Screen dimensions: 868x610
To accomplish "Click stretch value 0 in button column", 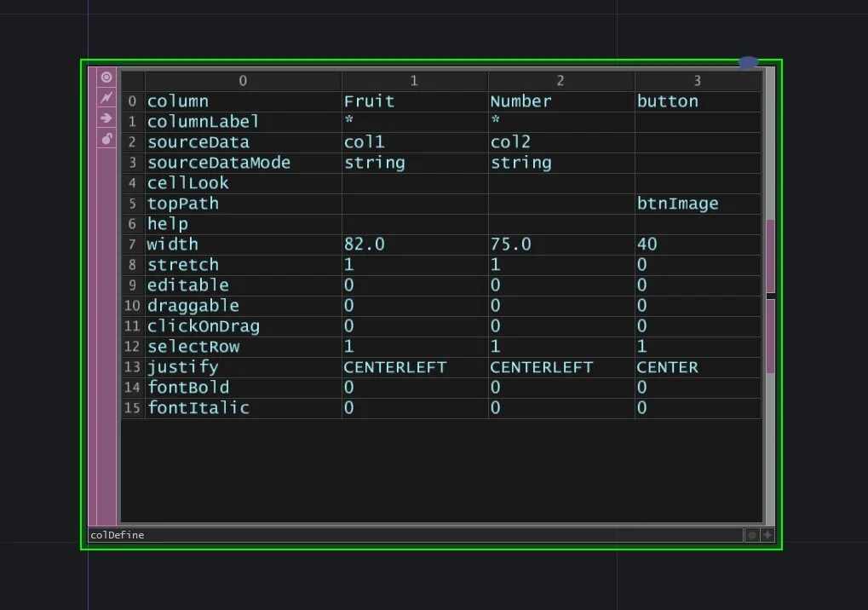I will tap(698, 265).
